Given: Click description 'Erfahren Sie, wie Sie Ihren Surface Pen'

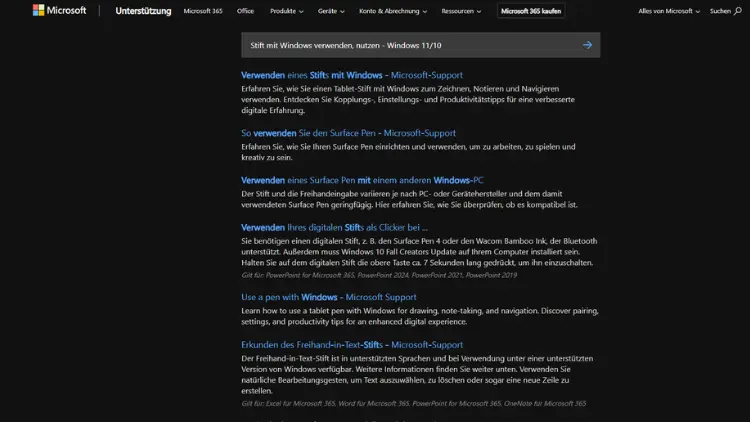Looking at the screenshot, I should [x=408, y=152].
